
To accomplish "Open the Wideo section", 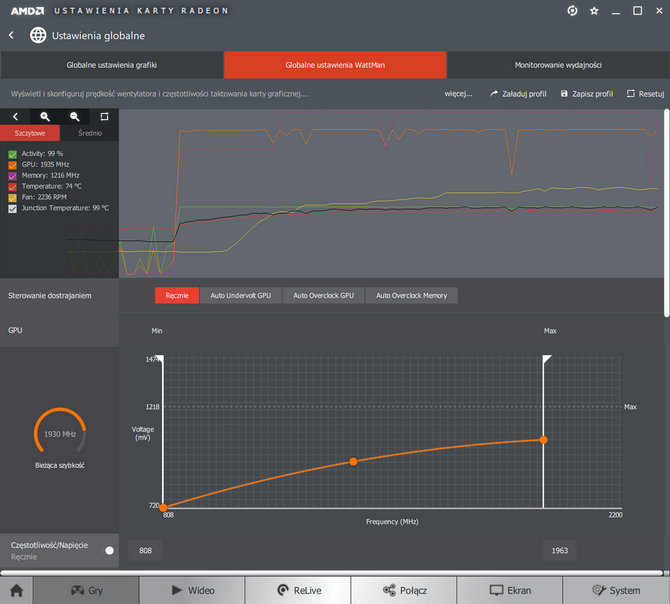I will click(x=192, y=590).
